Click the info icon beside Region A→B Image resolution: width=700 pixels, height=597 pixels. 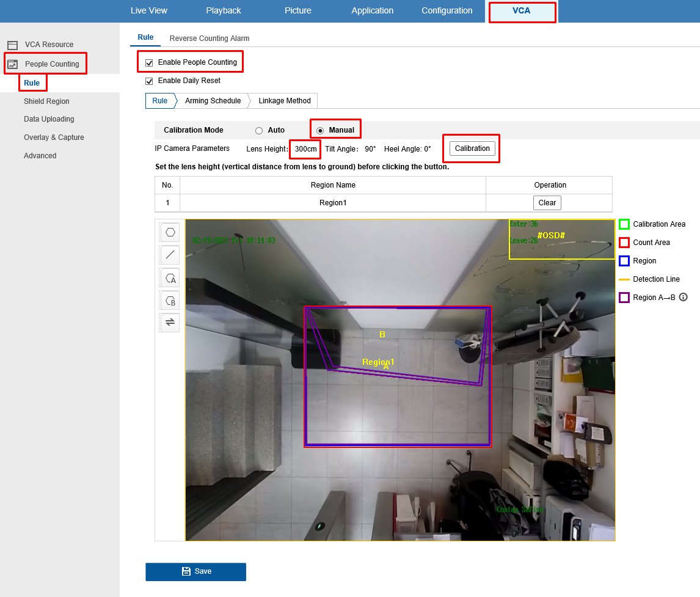tap(683, 297)
